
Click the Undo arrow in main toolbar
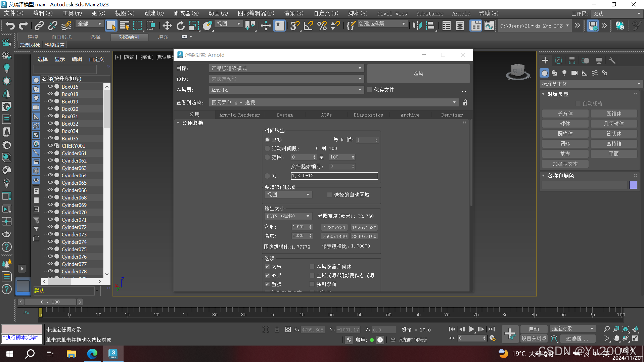10,26
